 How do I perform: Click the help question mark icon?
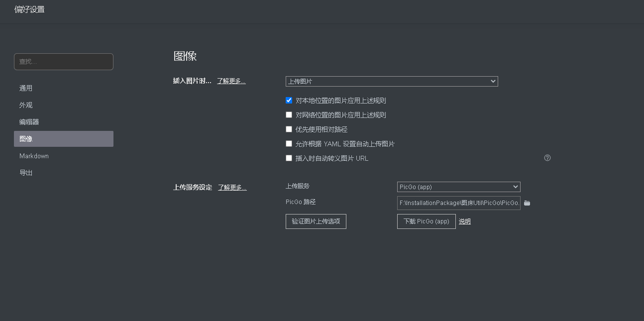click(547, 158)
